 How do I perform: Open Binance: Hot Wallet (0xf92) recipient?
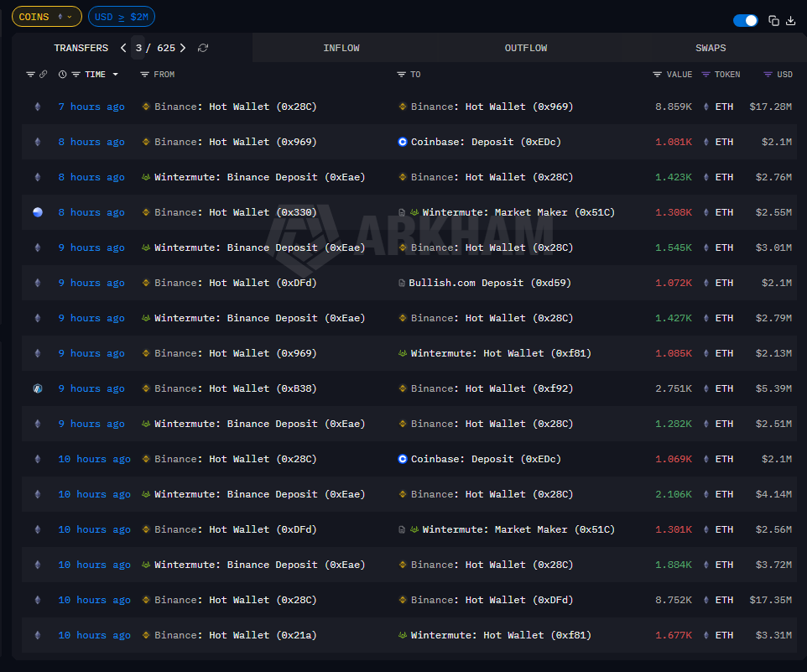[492, 388]
